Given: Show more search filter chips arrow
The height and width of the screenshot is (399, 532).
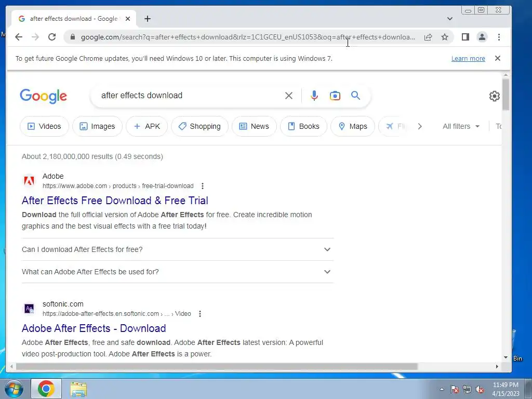Looking at the screenshot, I should click(420, 126).
